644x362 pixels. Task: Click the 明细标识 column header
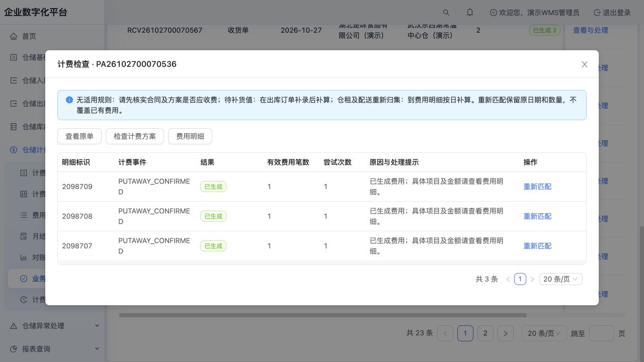[76, 162]
